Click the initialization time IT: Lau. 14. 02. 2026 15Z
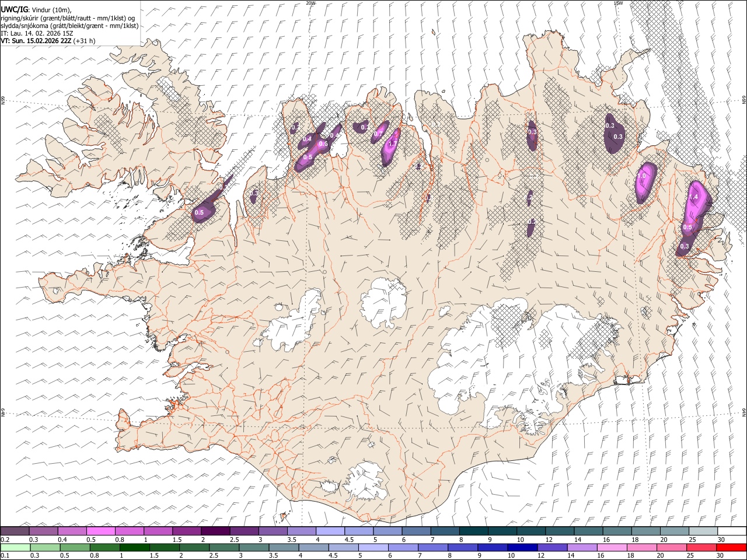The height and width of the screenshot is (560, 747). coord(37,33)
